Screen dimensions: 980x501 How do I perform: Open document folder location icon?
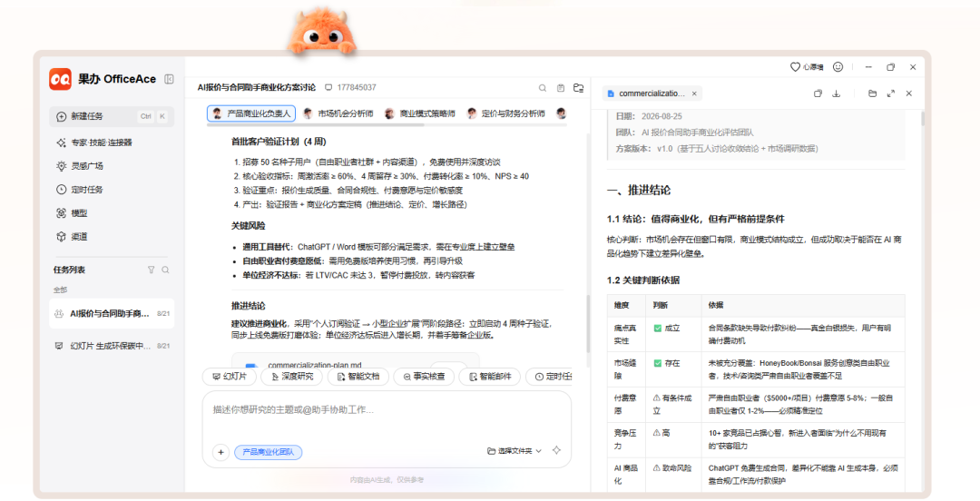click(x=873, y=93)
